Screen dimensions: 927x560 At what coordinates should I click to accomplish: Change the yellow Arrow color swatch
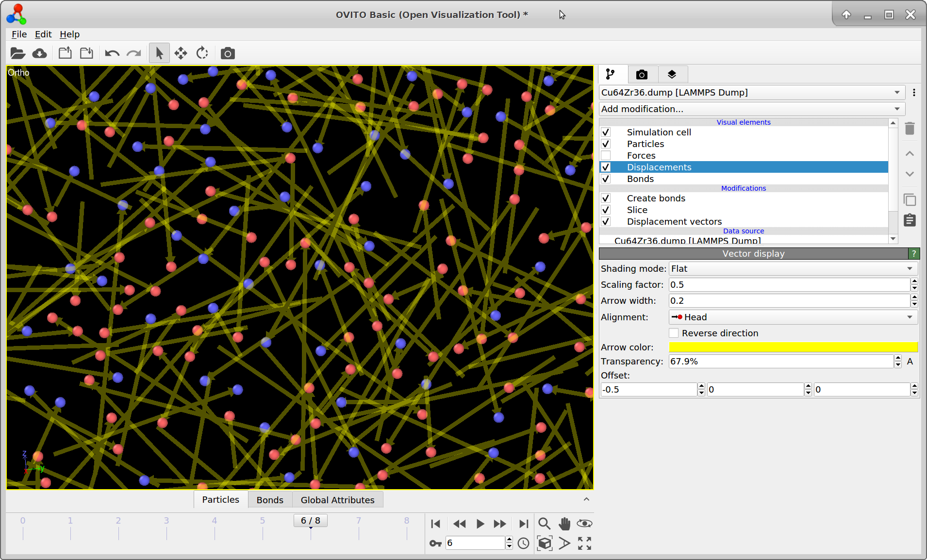(793, 347)
